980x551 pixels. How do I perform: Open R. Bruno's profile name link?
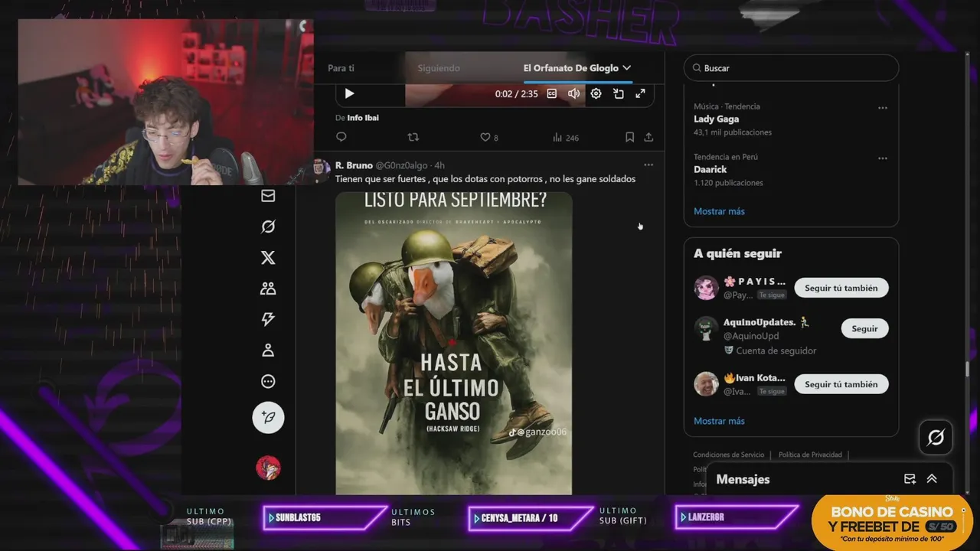(354, 165)
